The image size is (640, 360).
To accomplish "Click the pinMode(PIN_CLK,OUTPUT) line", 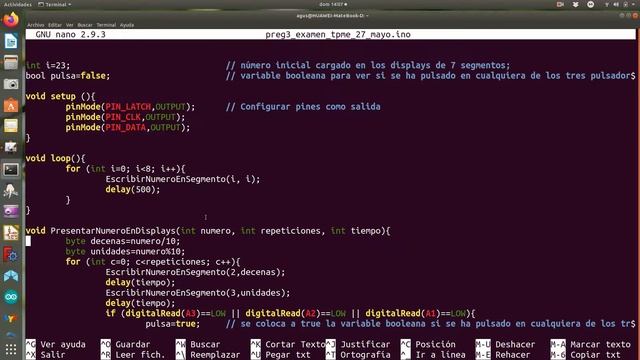I will (125, 117).
